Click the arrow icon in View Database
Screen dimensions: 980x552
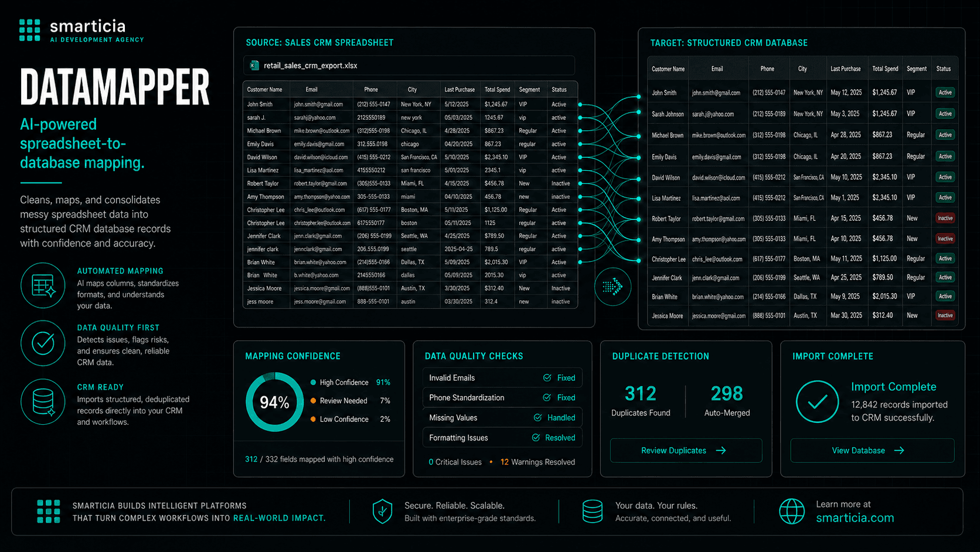(899, 451)
